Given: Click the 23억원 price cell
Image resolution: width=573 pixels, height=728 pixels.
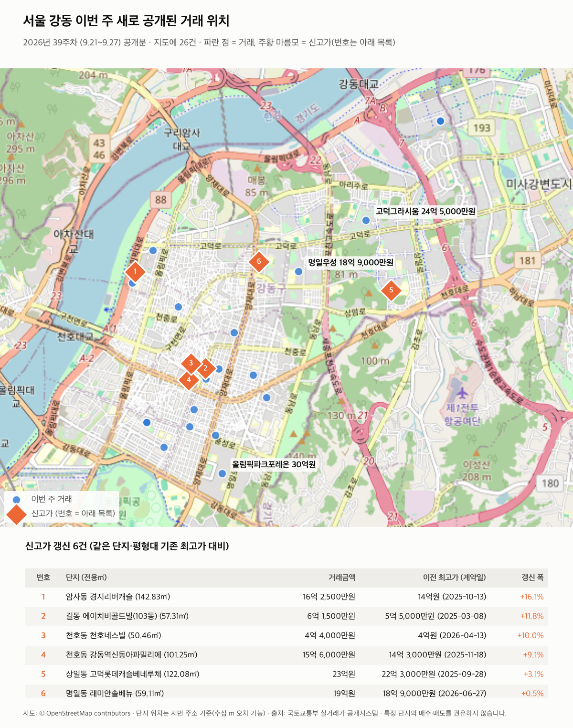Looking at the screenshot, I should coord(344,674).
